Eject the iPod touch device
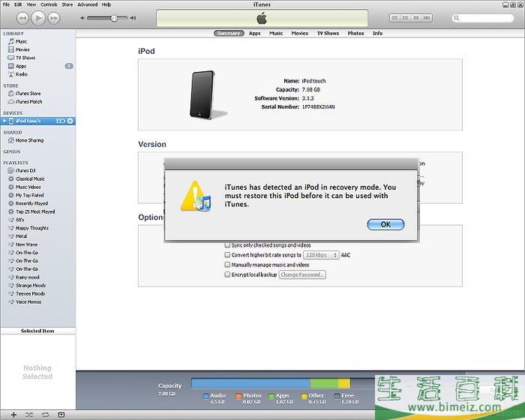The image size is (525, 420). (70, 121)
